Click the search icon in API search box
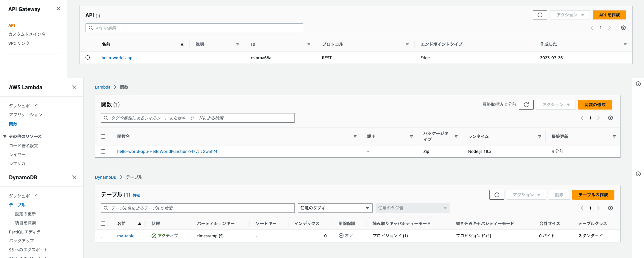Screen dimensions: 644x258 pos(91,28)
